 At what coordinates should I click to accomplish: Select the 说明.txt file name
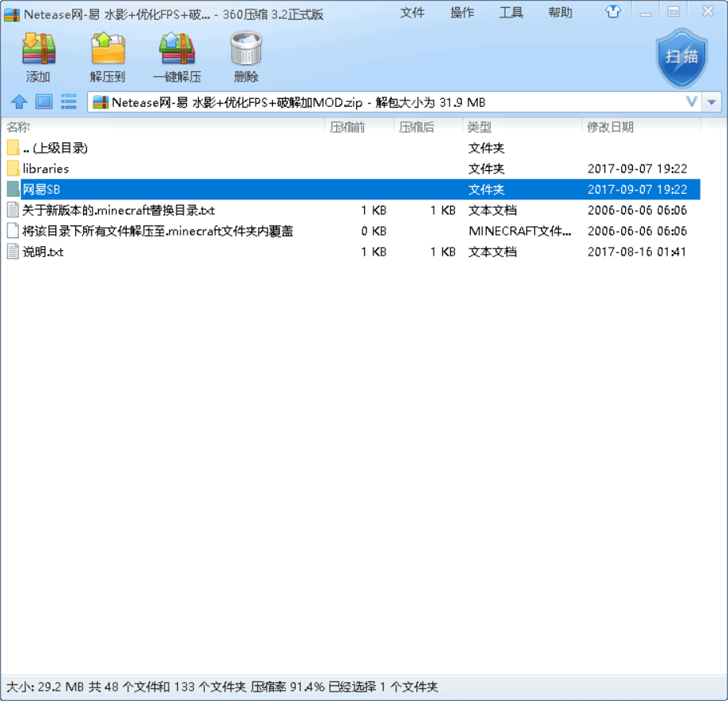[x=43, y=252]
